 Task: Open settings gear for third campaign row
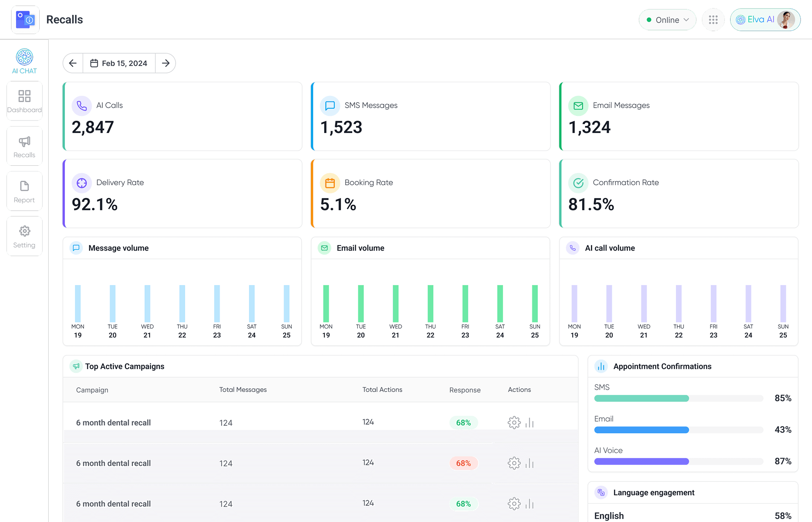(514, 504)
